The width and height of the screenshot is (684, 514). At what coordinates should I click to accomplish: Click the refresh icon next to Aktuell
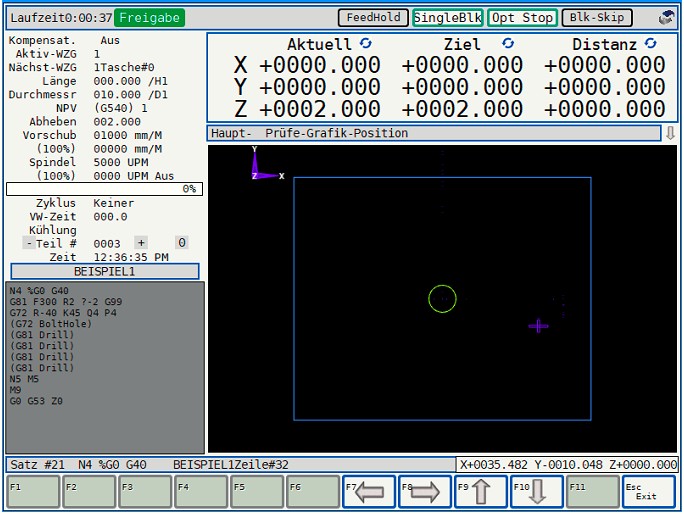coord(366,43)
